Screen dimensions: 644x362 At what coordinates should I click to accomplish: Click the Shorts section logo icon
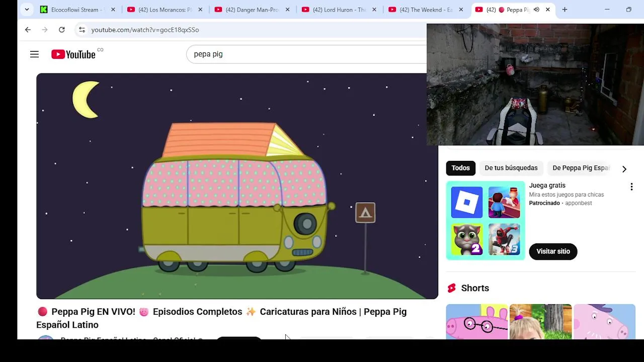point(451,288)
